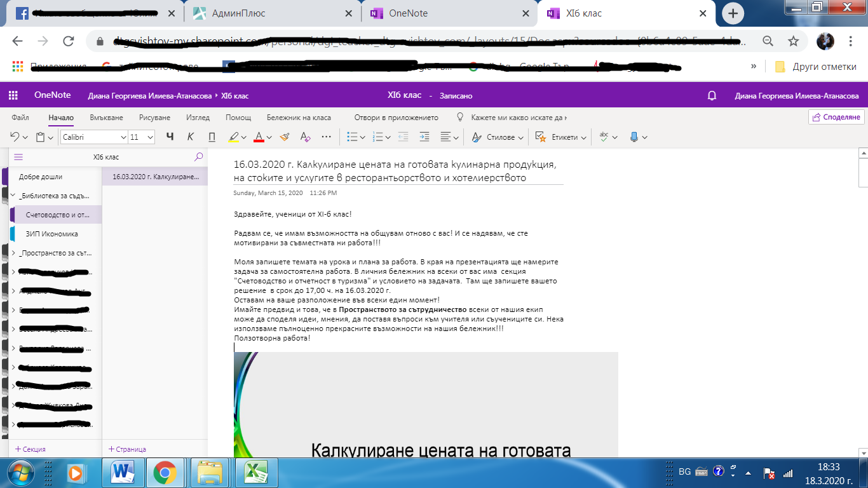Image resolution: width=868 pixels, height=488 pixels.
Task: Open the OneNote app launcher grid
Action: coord(13,96)
